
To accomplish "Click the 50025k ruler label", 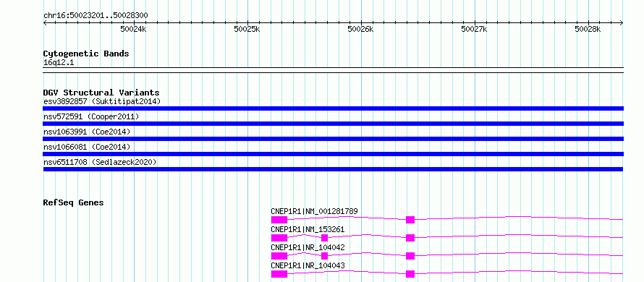I will (247, 29).
